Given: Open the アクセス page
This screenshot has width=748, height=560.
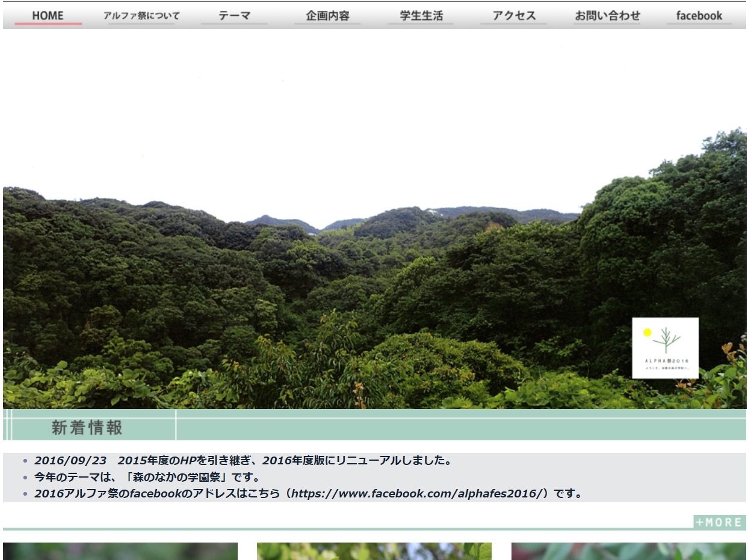Looking at the screenshot, I should (513, 16).
